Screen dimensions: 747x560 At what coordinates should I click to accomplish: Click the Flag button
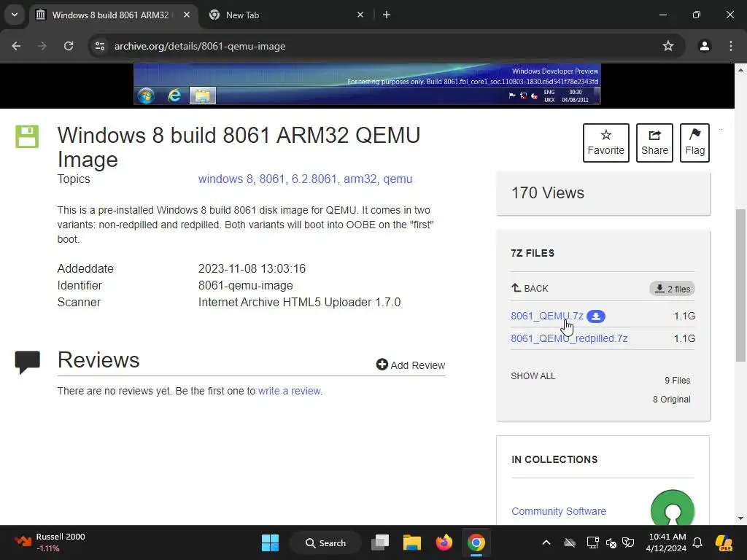pos(694,143)
